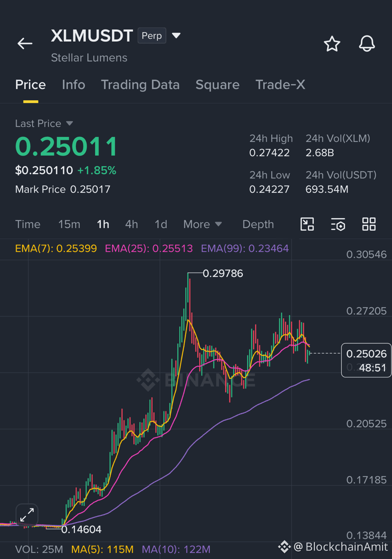This screenshot has width=392, height=559.
Task: Tap the 0.17185 price axis label
Action: tap(366, 480)
